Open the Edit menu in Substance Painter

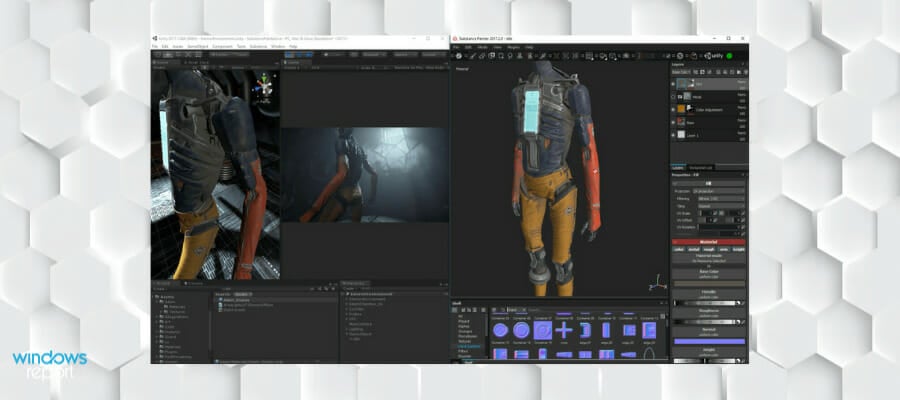(x=468, y=47)
